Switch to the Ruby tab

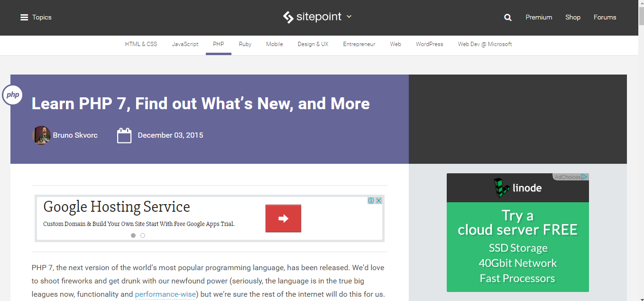tap(245, 44)
